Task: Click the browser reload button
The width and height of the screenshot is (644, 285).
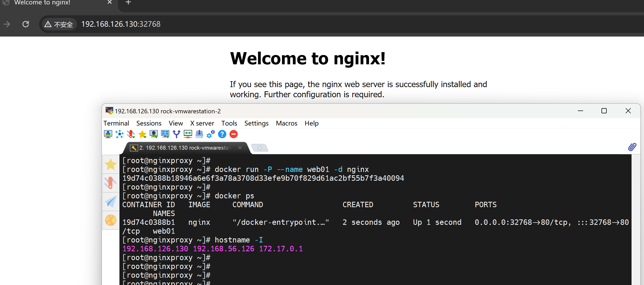Action: point(26,24)
